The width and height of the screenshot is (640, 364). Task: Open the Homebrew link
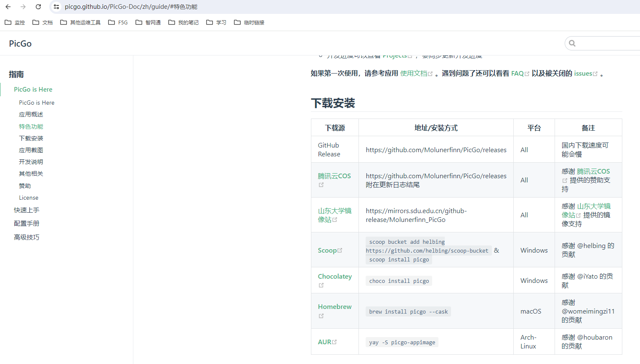335,307
